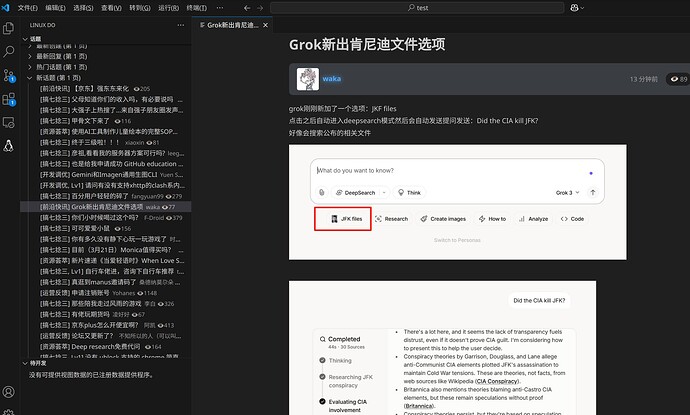Image resolution: width=690 pixels, height=415 pixels.
Task: Click the Britannica link
Action: [418, 406]
